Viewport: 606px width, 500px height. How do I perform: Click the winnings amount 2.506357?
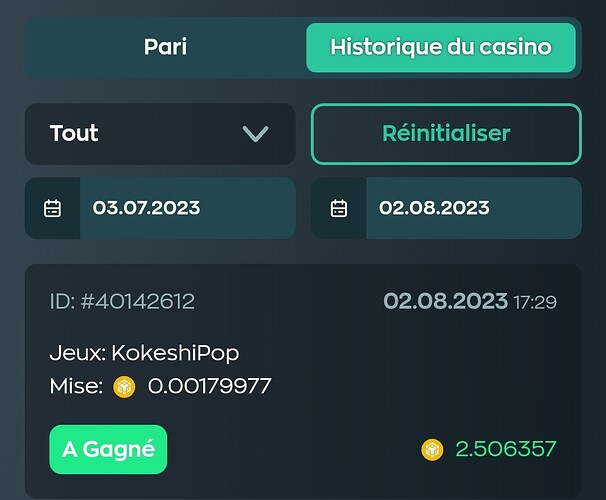(506, 449)
